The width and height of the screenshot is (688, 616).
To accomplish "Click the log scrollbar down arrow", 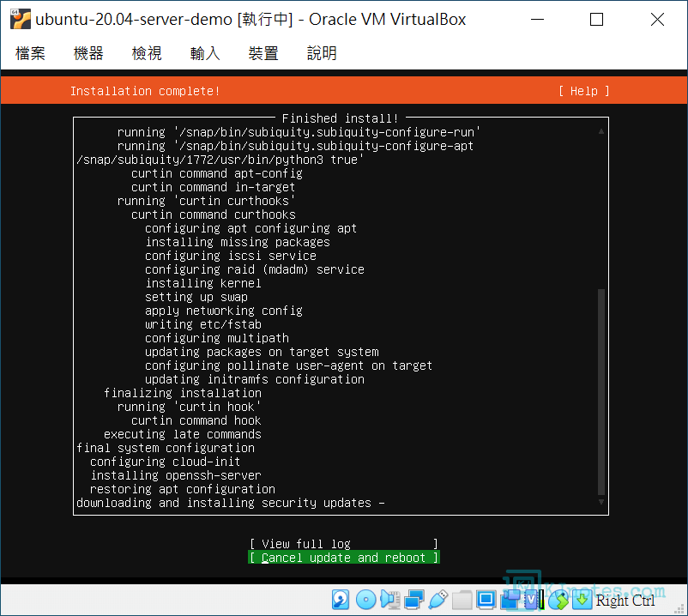I will [x=601, y=502].
